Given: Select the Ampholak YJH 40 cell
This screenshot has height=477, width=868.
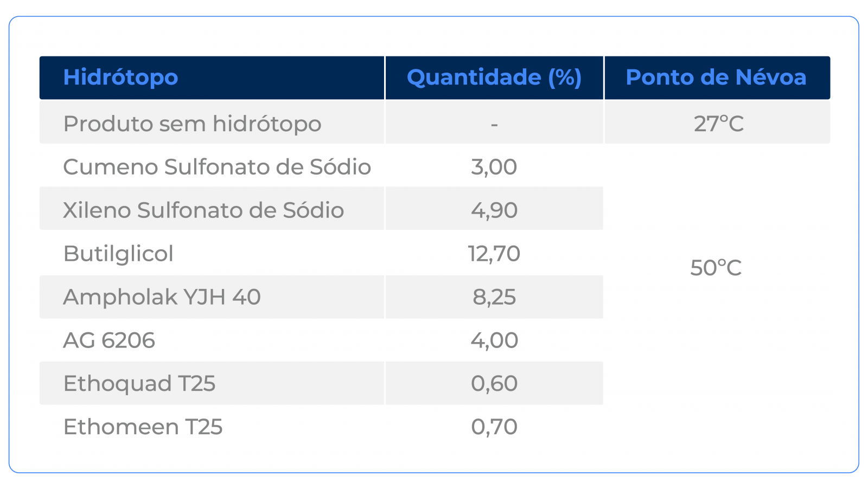Looking at the screenshot, I should 162,297.
